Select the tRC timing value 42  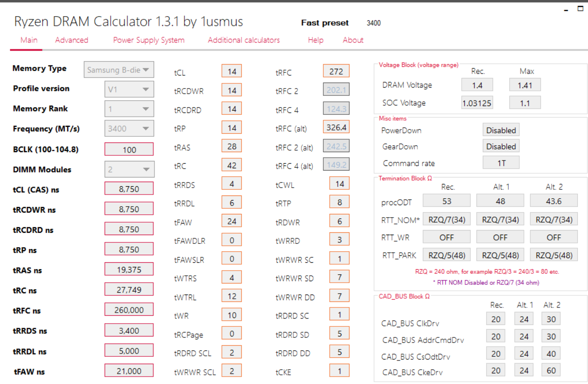click(x=232, y=165)
